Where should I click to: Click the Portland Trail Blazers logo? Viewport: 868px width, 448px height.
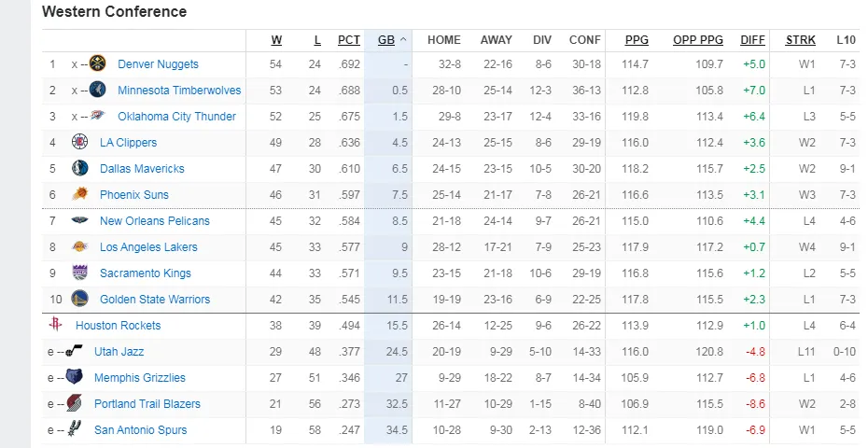point(74,403)
